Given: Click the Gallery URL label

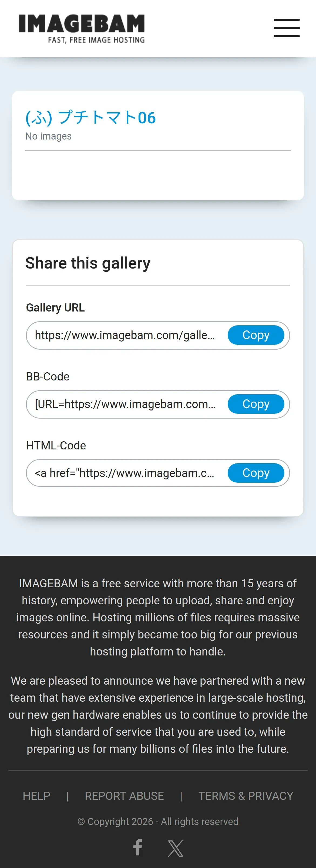Looking at the screenshot, I should pyautogui.click(x=56, y=308).
